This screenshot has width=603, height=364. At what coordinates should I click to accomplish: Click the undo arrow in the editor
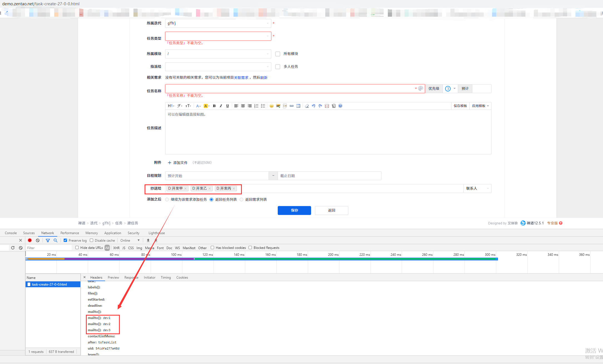[313, 106]
